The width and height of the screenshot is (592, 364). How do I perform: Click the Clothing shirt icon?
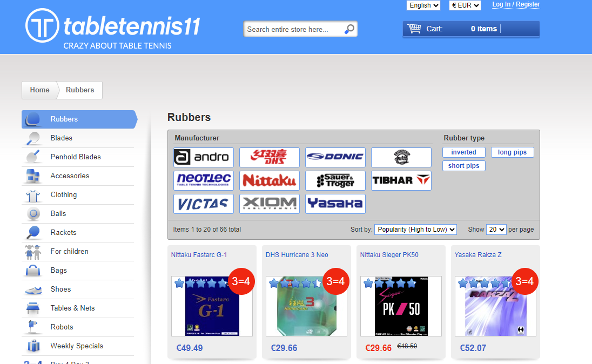(33, 195)
